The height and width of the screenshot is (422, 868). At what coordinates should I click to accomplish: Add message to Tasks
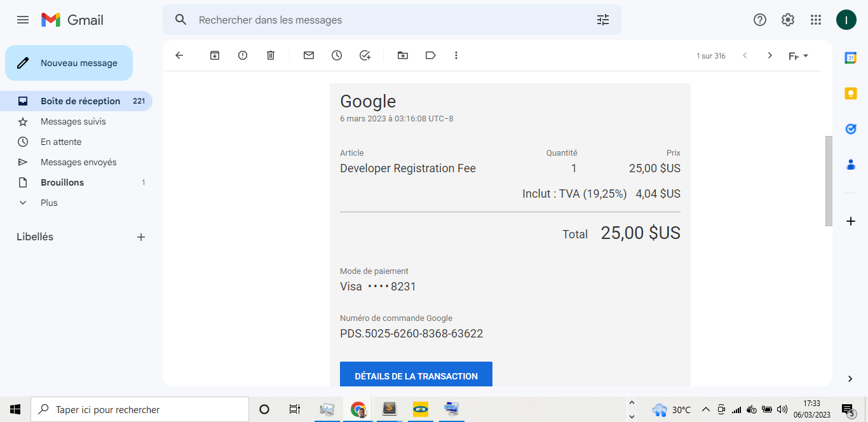pyautogui.click(x=365, y=55)
